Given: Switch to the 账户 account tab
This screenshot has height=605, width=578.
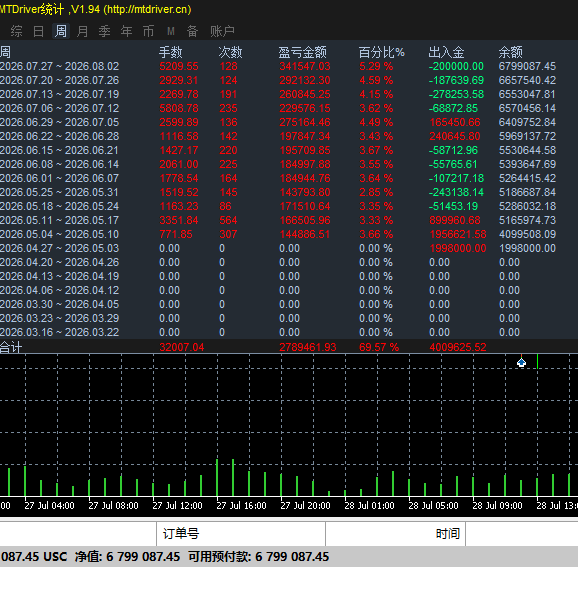Looking at the screenshot, I should [x=222, y=31].
